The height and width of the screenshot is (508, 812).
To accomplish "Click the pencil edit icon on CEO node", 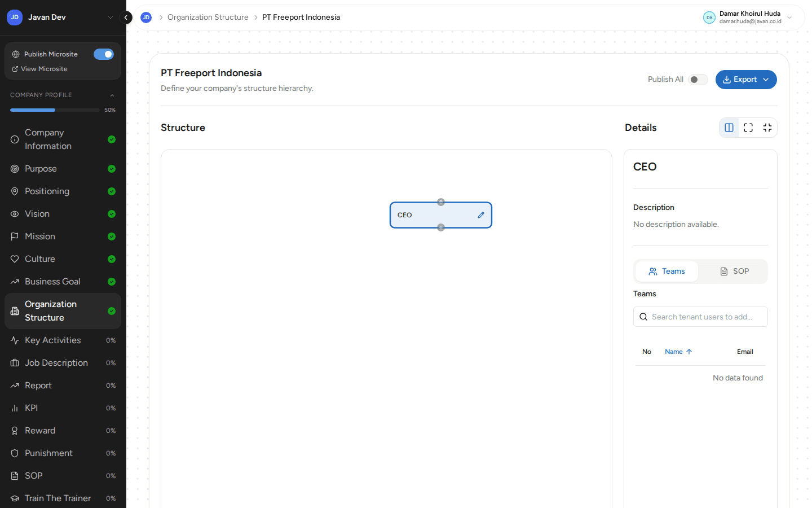I will coord(481,215).
